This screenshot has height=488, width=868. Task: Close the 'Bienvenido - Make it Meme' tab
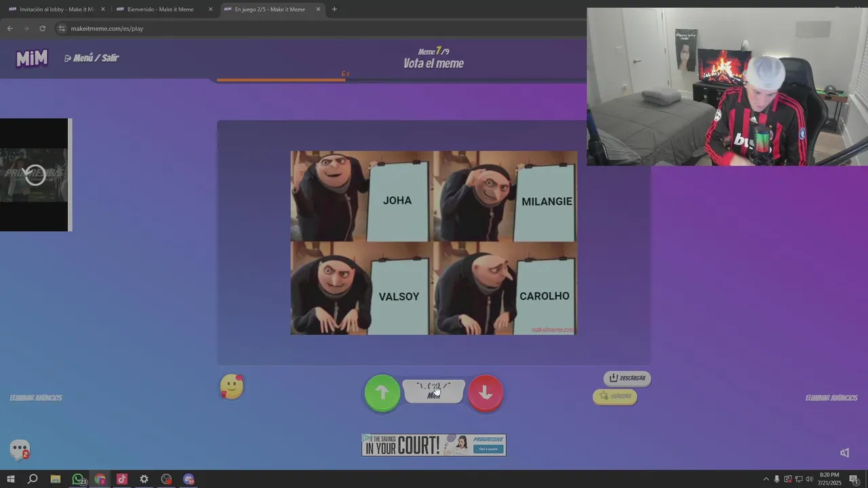coord(210,9)
